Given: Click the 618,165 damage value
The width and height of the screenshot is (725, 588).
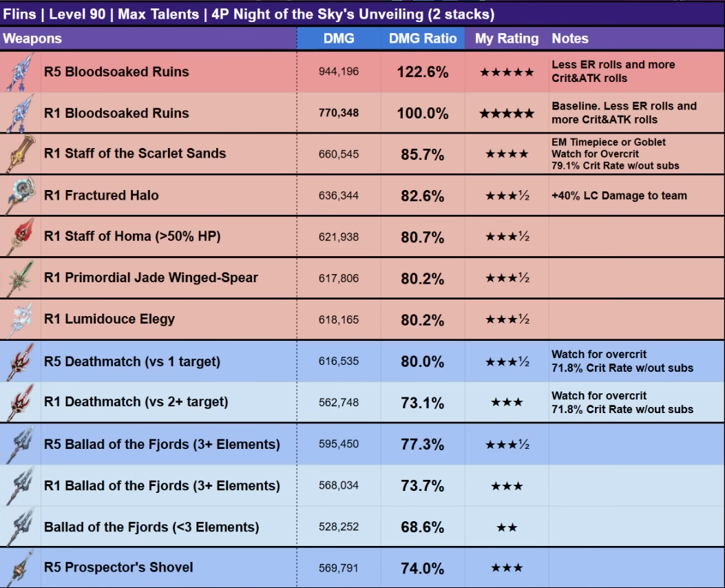Looking at the screenshot, I should tap(339, 320).
